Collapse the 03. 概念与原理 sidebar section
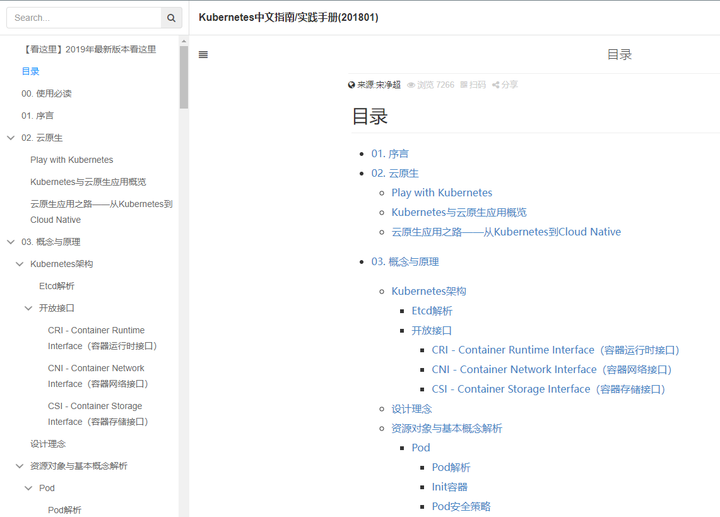Image resolution: width=720 pixels, height=517 pixels. pyautogui.click(x=11, y=242)
